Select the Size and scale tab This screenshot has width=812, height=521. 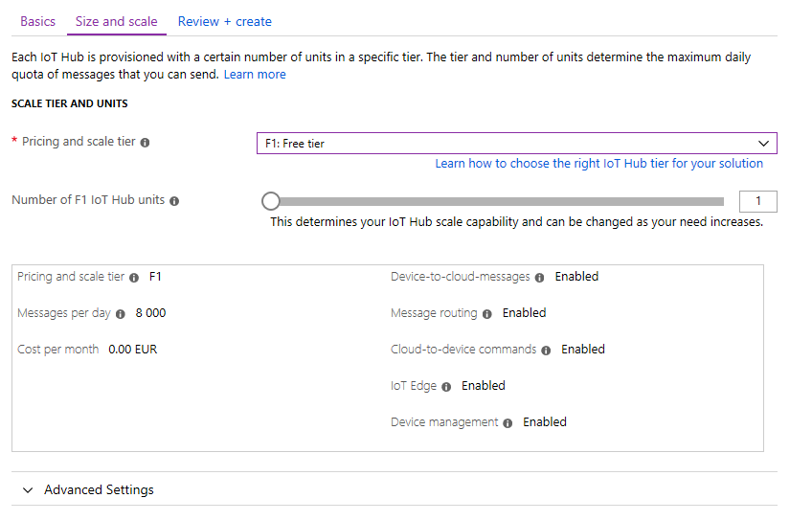(x=117, y=21)
